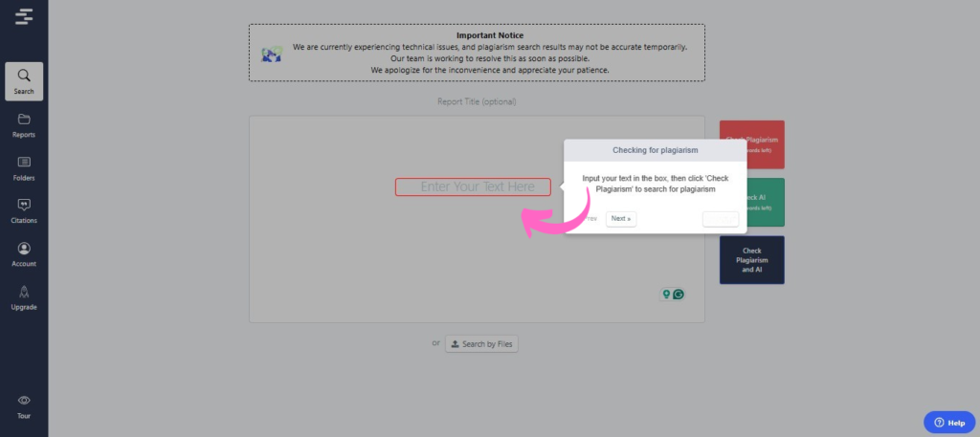
Task: Click Check Plagiarism and AI button
Action: pyautogui.click(x=752, y=260)
